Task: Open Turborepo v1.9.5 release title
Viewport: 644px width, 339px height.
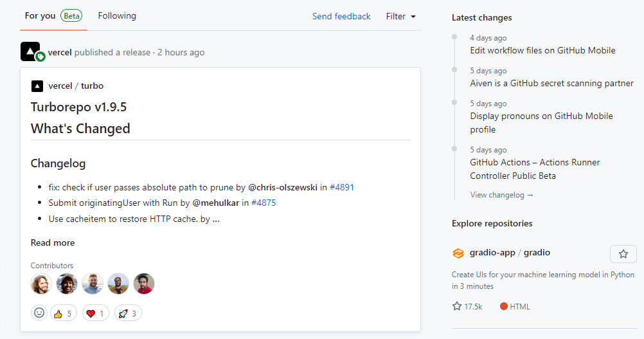Action: coord(78,107)
